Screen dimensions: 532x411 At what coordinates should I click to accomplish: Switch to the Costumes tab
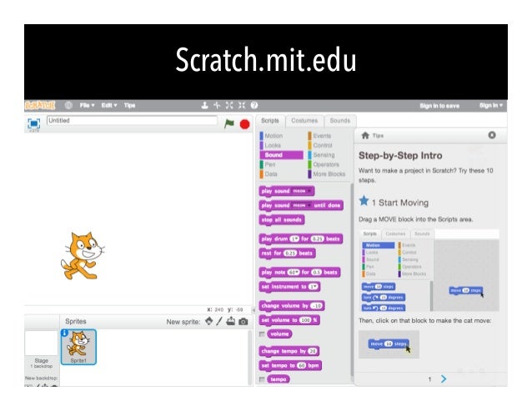(x=304, y=121)
